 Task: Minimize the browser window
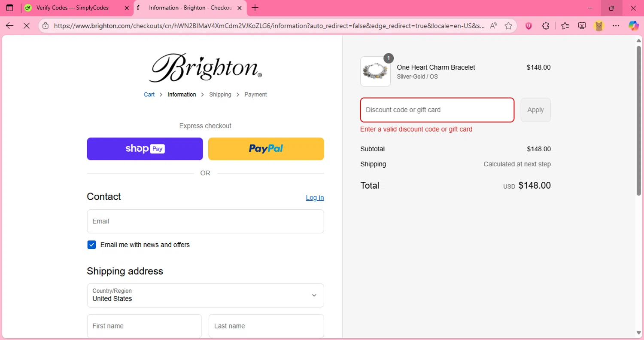click(591, 8)
